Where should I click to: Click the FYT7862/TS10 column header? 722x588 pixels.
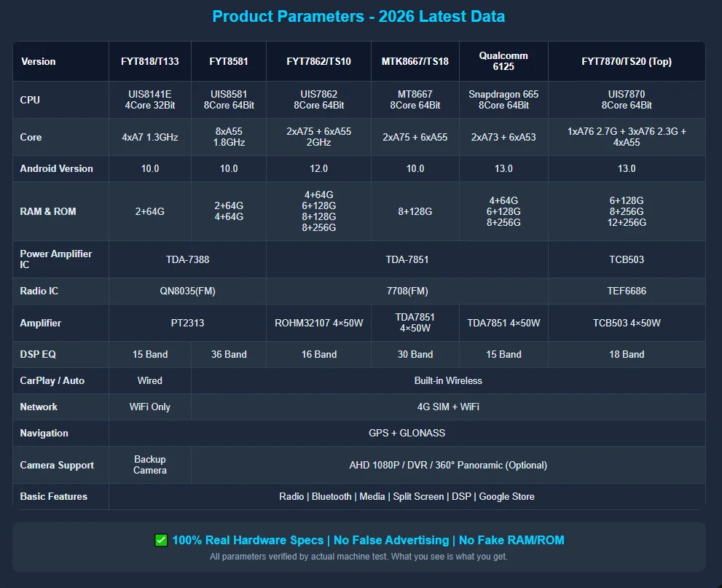coord(318,61)
